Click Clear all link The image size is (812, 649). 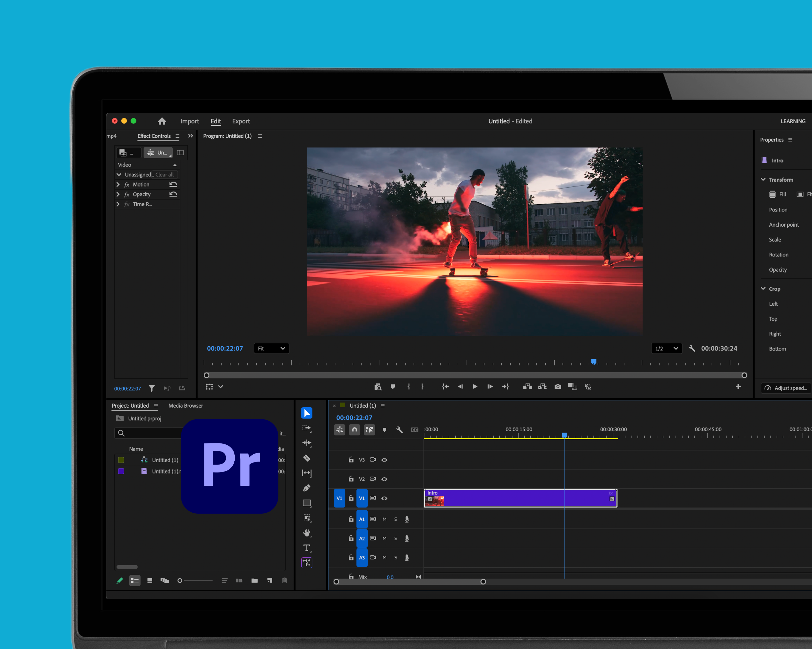tap(165, 175)
